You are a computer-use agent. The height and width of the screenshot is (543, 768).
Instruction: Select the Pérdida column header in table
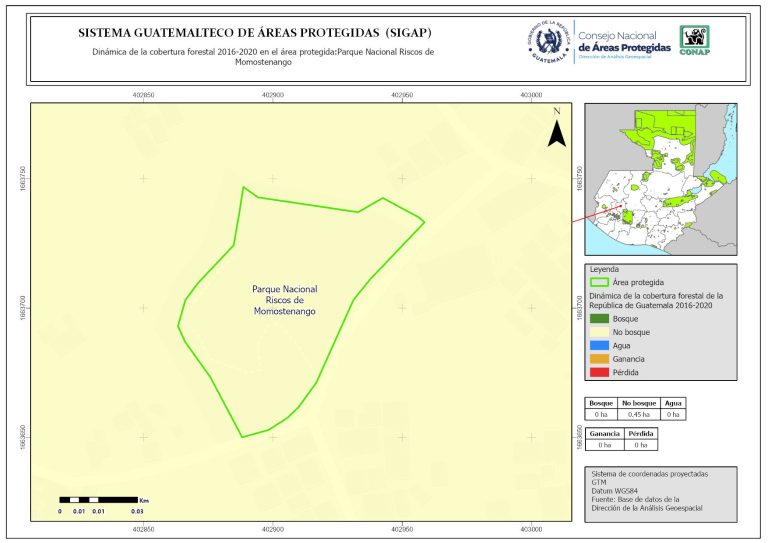point(641,434)
